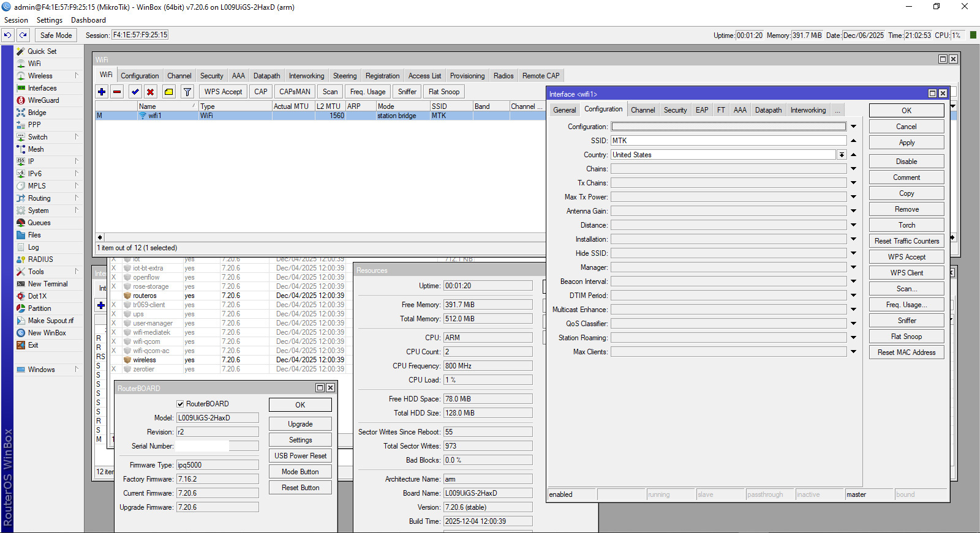Click the funnel filter icon in WiFi toolbar
This screenshot has height=533, width=980.
click(187, 92)
